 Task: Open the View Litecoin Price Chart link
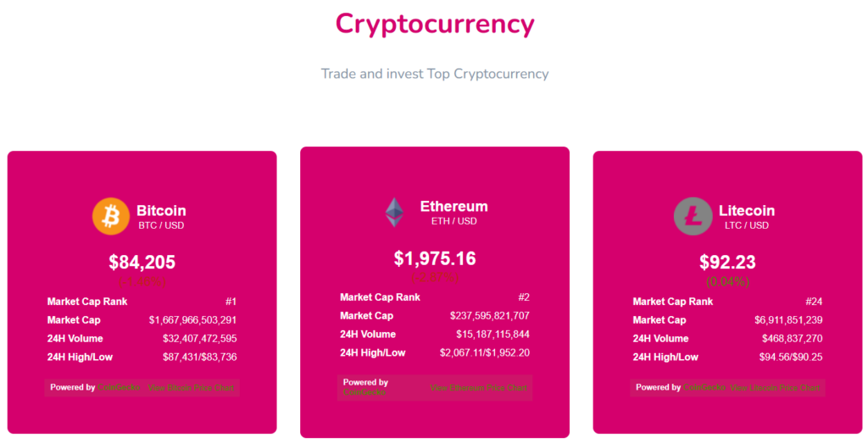click(x=775, y=388)
